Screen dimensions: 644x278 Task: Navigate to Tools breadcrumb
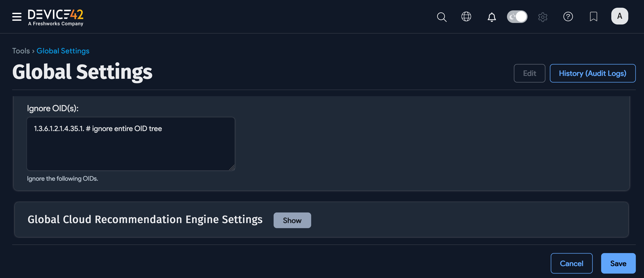coord(21,51)
